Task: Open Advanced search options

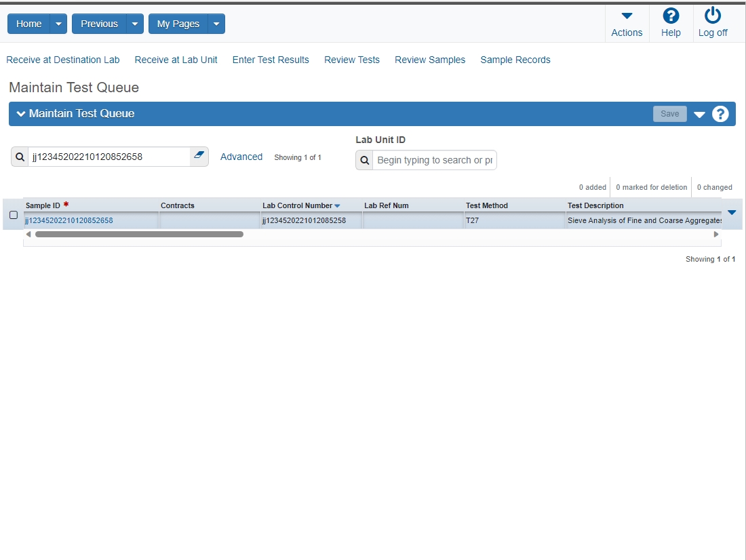Action: click(241, 157)
